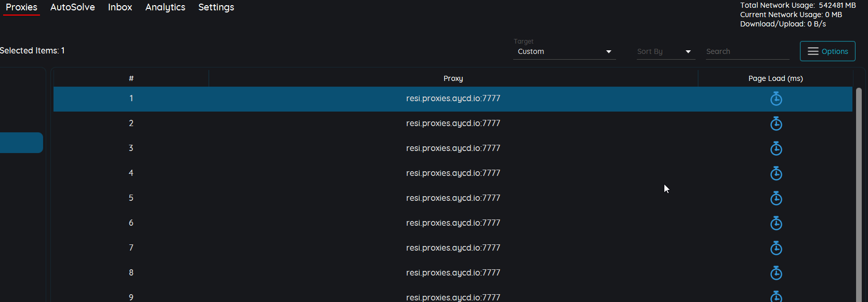Viewport: 868px width, 302px height.
Task: Switch to the AutoSolve tab
Action: point(73,7)
